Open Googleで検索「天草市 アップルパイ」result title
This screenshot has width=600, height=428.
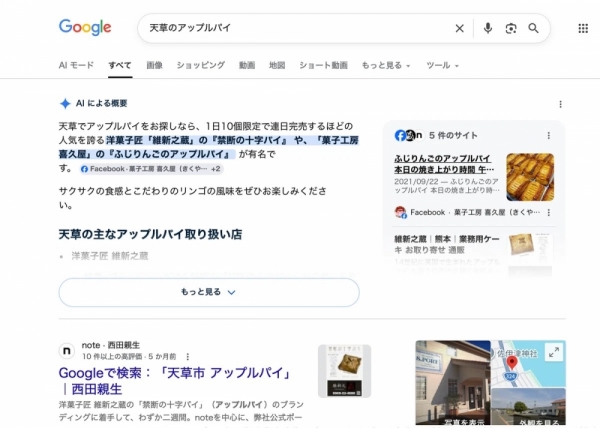point(175,381)
